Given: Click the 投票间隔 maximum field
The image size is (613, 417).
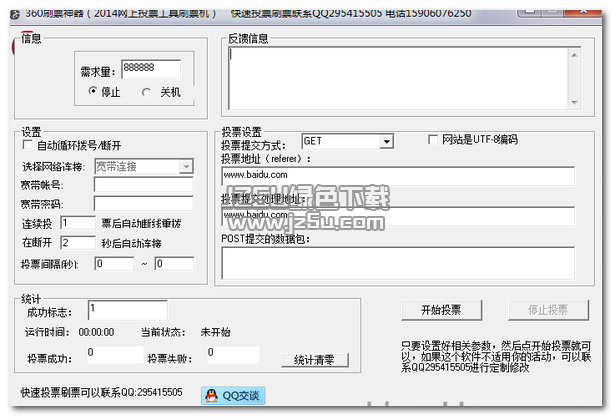Looking at the screenshot, I should (174, 263).
